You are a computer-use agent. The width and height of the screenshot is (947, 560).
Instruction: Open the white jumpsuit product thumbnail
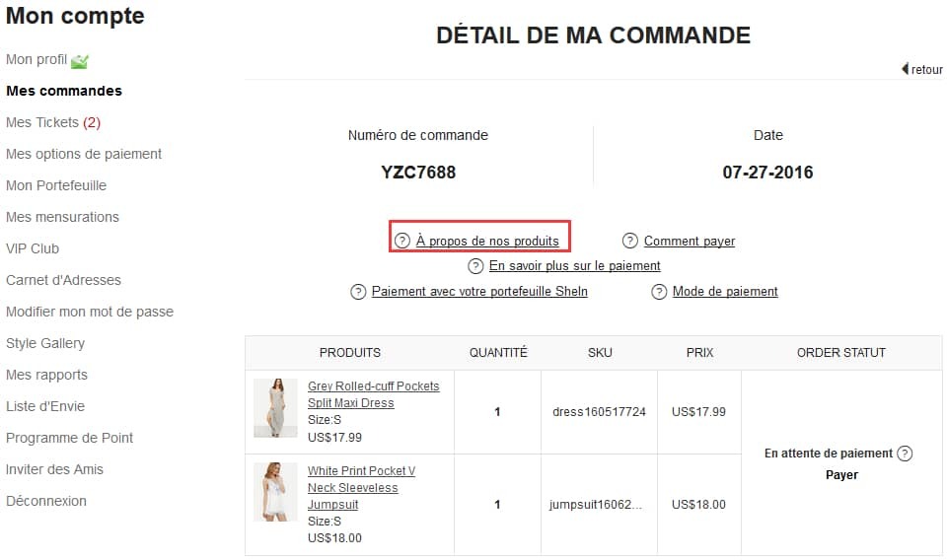click(275, 492)
